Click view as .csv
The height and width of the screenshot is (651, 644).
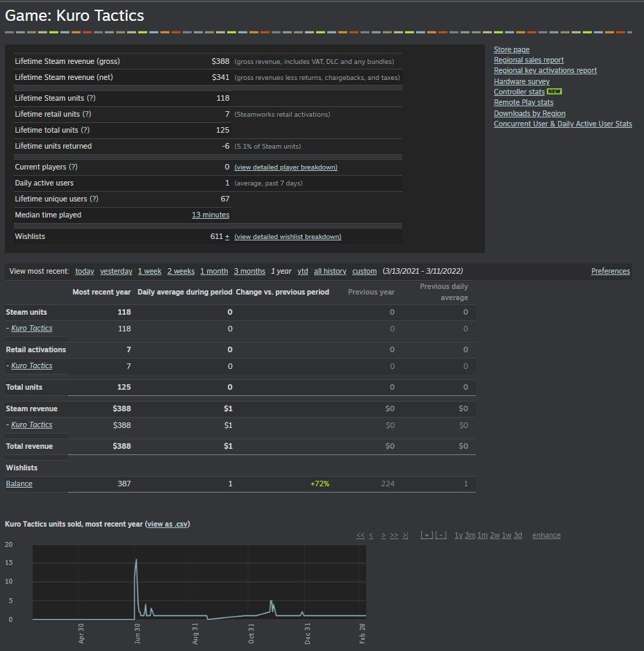tap(167, 524)
